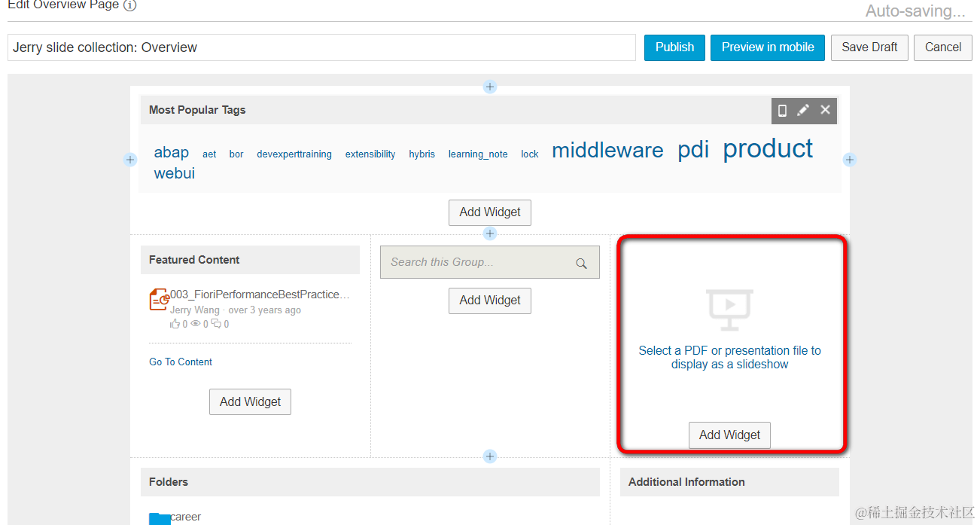Screen dimensions: 980x525
Task: Click the plus icon above the Folders section
Action: pyautogui.click(x=490, y=456)
